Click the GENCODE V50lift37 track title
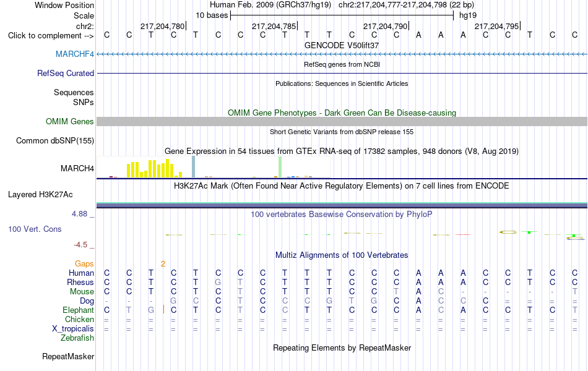The image size is (588, 371). pos(342,45)
